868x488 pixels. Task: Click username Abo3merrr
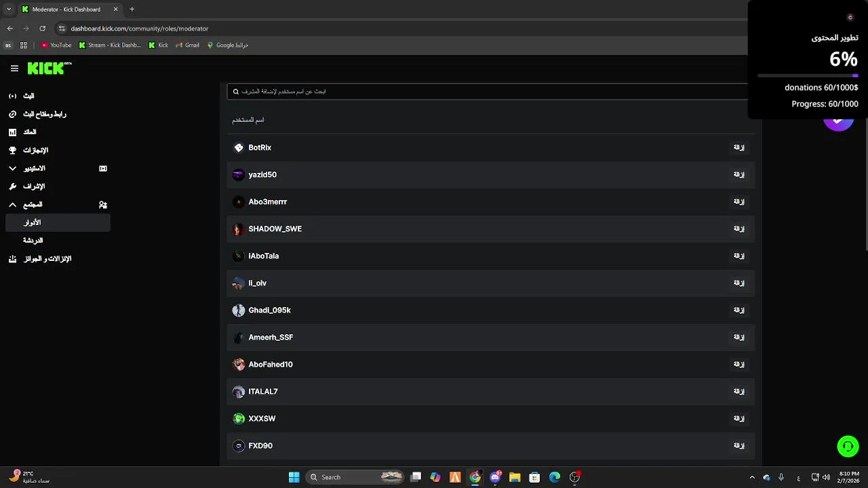pyautogui.click(x=268, y=201)
